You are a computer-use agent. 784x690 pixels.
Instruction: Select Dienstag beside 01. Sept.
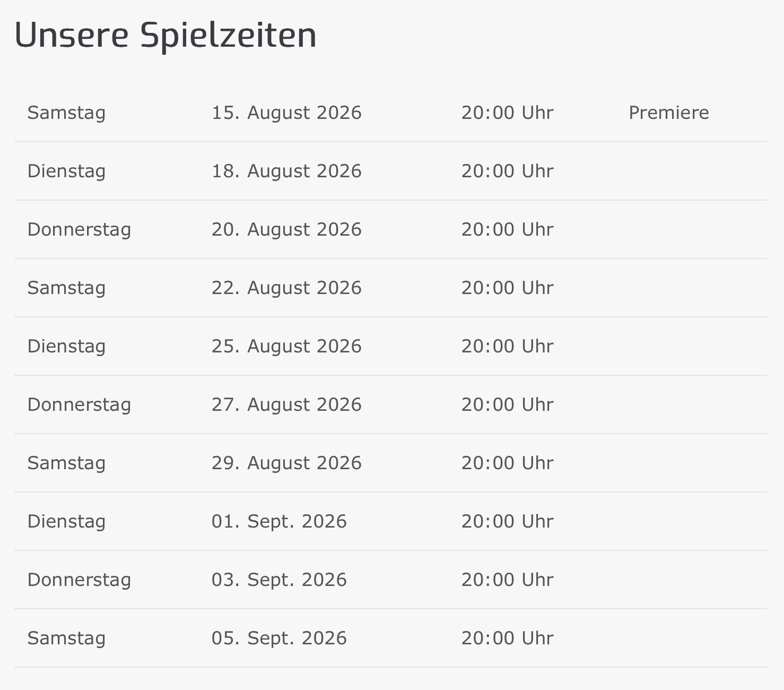point(66,521)
